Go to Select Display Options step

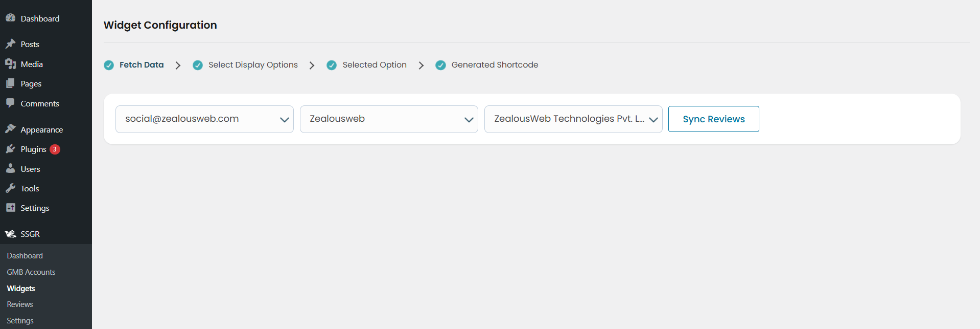click(x=253, y=65)
